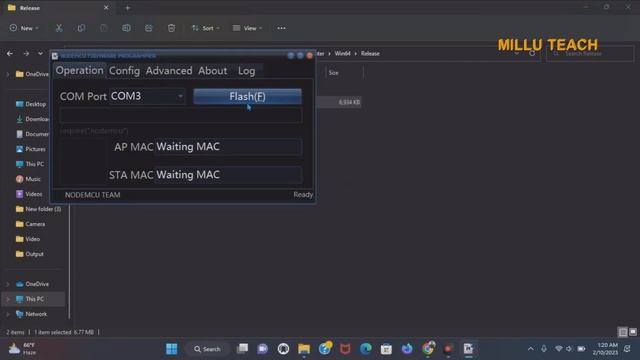Select the Operation tab
Screen dimensions: 640x360
80,70
